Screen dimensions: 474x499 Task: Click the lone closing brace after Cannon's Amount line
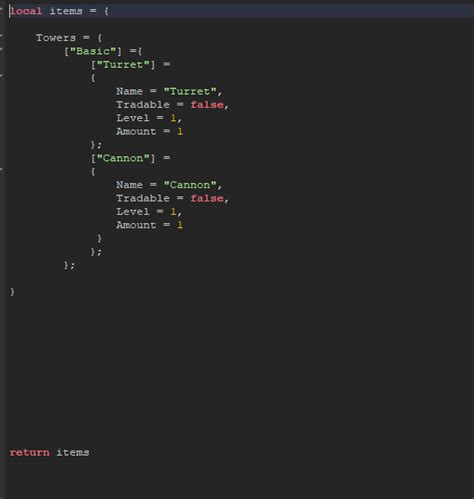click(99, 239)
